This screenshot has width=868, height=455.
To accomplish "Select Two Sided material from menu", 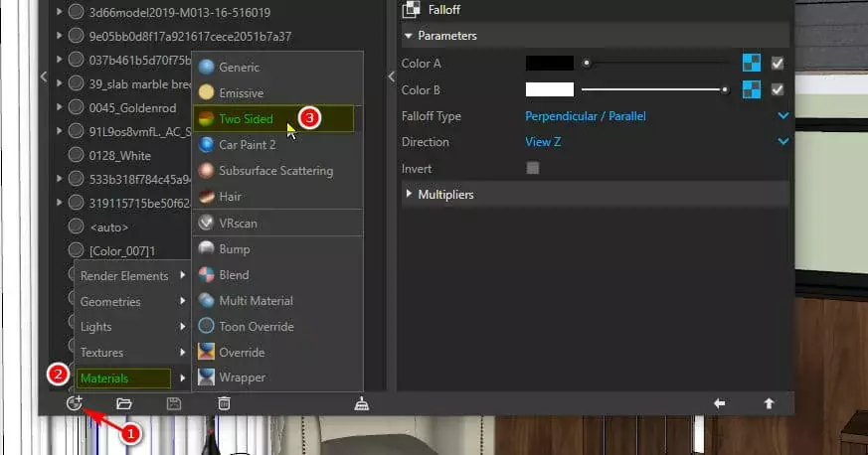I will click(245, 119).
